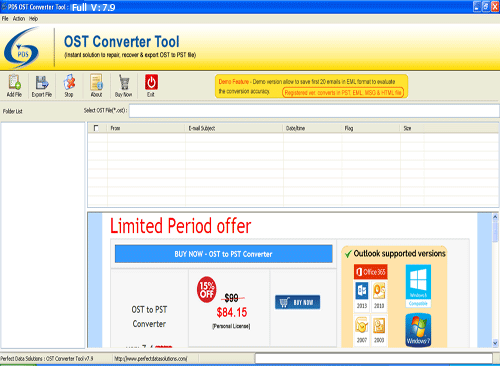Click the Office 365 icon
Viewport: 500px width, 366px height.
click(x=371, y=272)
